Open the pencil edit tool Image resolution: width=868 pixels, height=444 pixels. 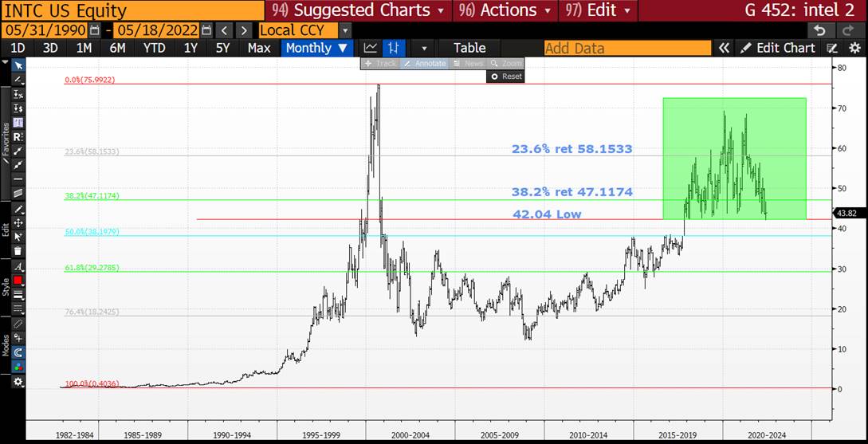tap(18, 209)
